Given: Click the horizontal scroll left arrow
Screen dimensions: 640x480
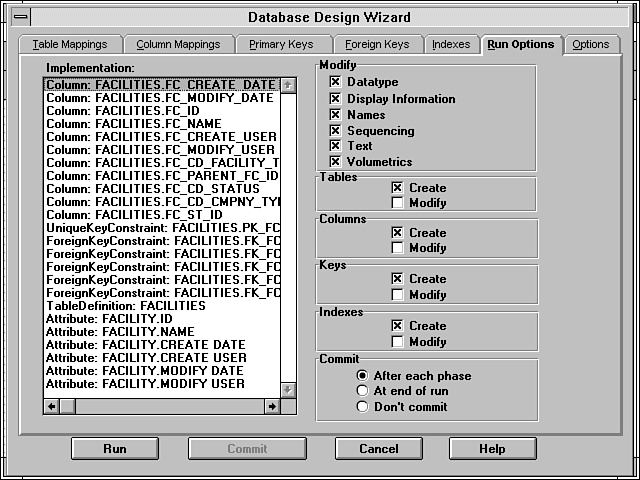Looking at the screenshot, I should pyautogui.click(x=52, y=406).
